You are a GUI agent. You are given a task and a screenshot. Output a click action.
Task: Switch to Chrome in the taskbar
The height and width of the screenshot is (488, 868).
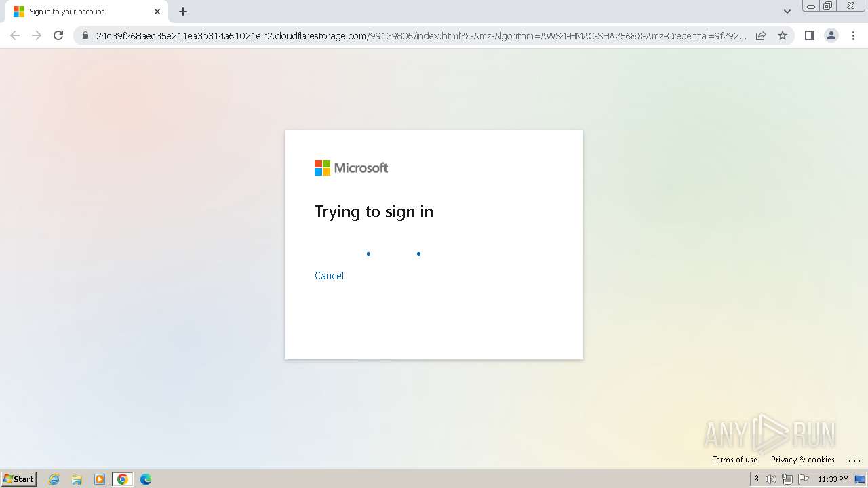coord(122,479)
